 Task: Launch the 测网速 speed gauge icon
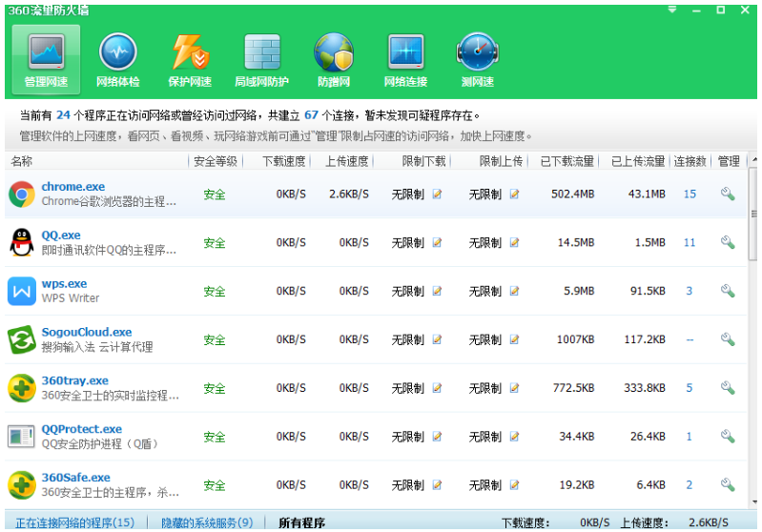click(478, 59)
